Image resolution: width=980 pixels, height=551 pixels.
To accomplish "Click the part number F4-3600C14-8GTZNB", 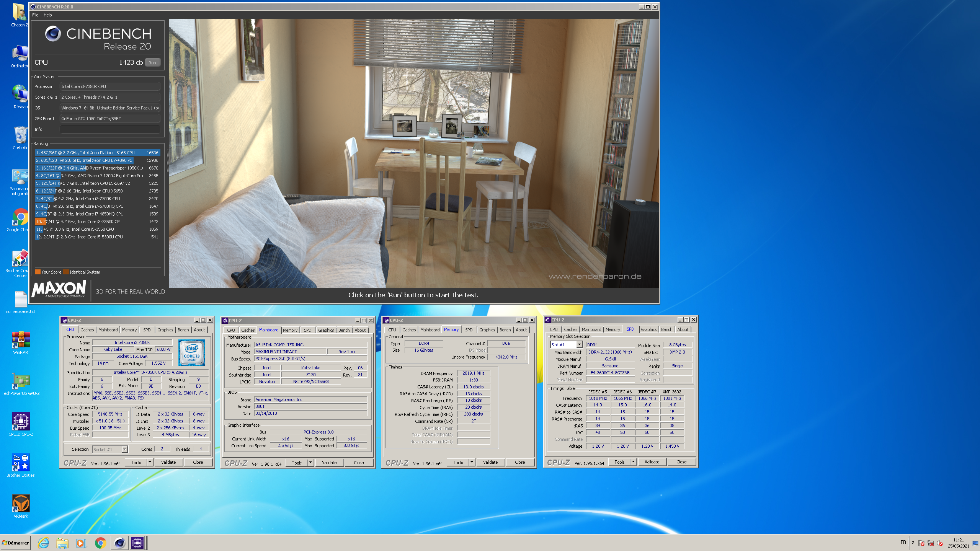I will 610,373.
